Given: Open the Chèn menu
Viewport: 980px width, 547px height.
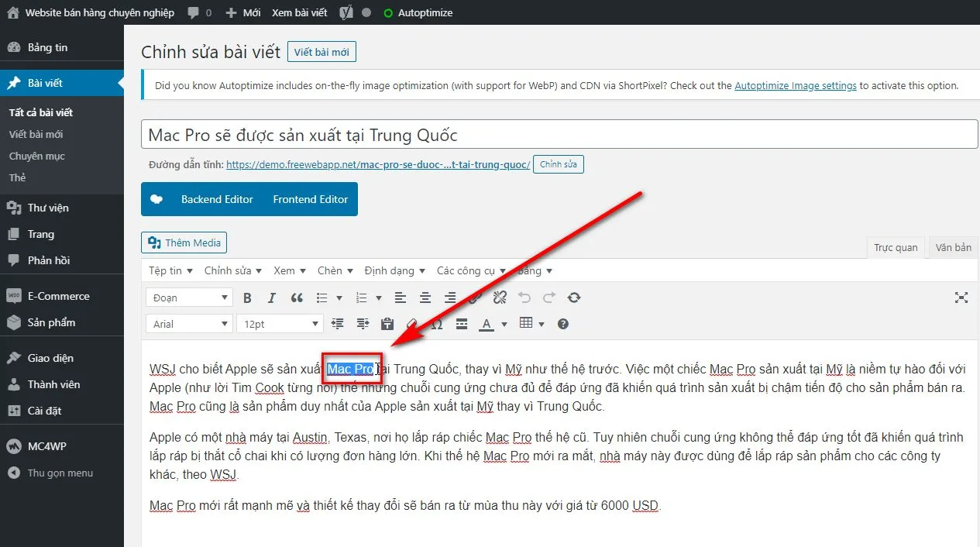Looking at the screenshot, I should tap(335, 270).
